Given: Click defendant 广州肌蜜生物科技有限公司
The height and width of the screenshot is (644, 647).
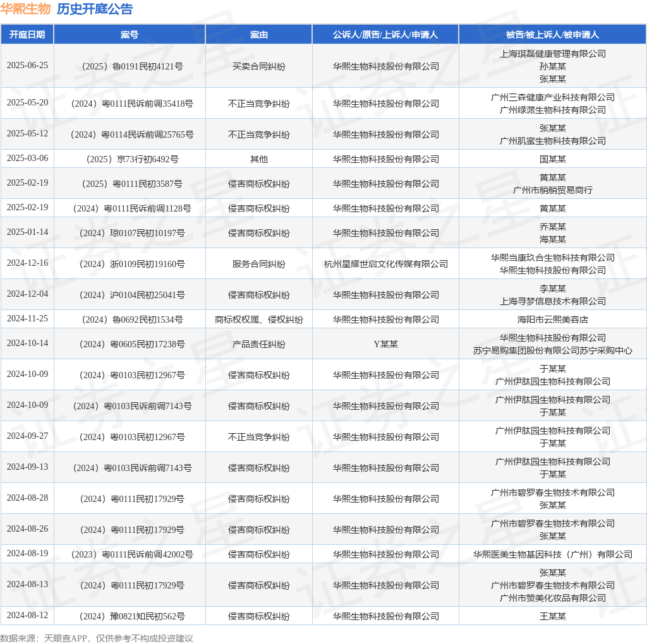Looking at the screenshot, I should pyautogui.click(x=552, y=141).
